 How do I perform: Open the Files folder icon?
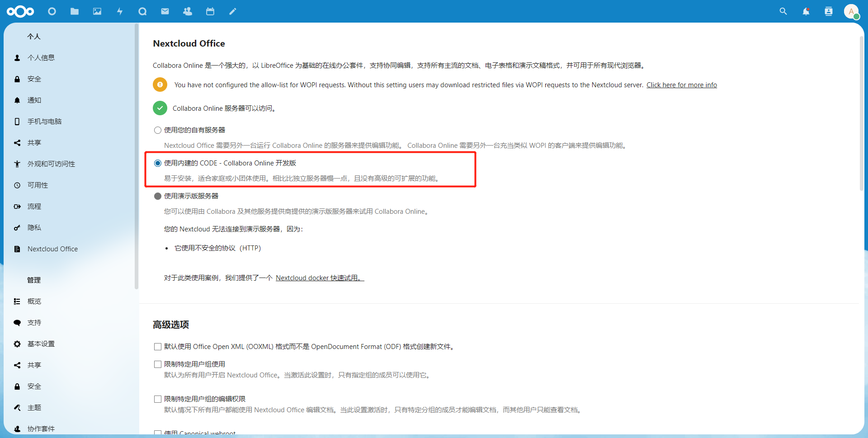75,11
